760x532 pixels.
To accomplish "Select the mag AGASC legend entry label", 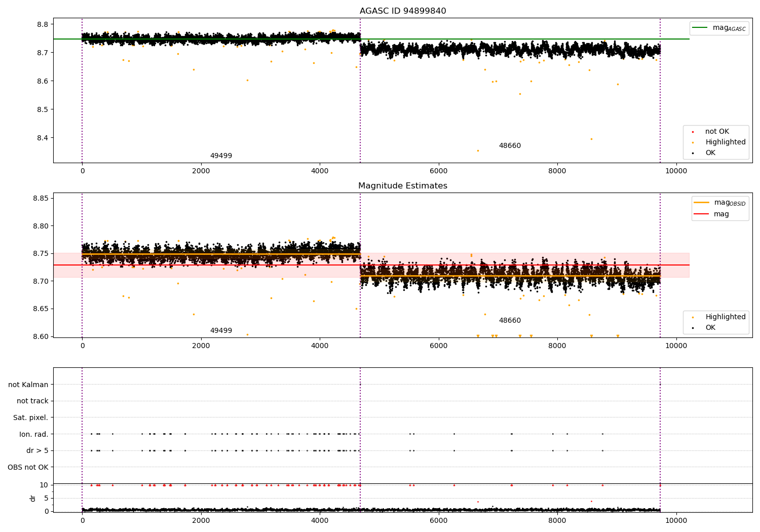I will coord(729,28).
